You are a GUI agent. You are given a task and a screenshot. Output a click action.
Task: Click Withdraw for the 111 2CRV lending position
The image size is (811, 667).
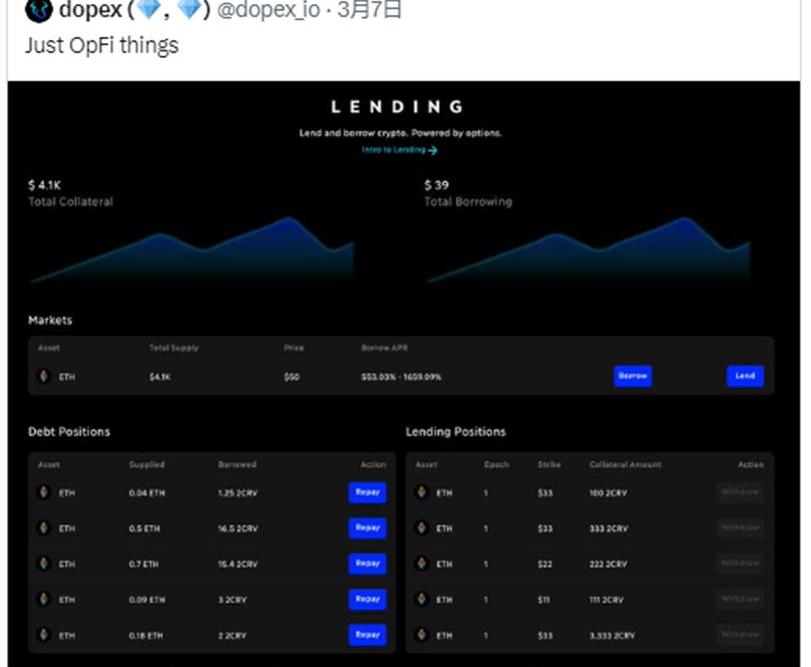(x=740, y=599)
